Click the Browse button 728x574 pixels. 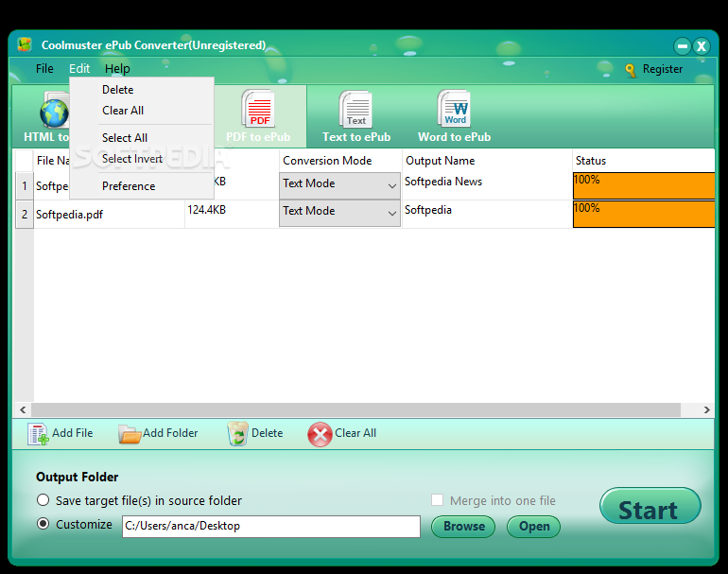tap(463, 527)
